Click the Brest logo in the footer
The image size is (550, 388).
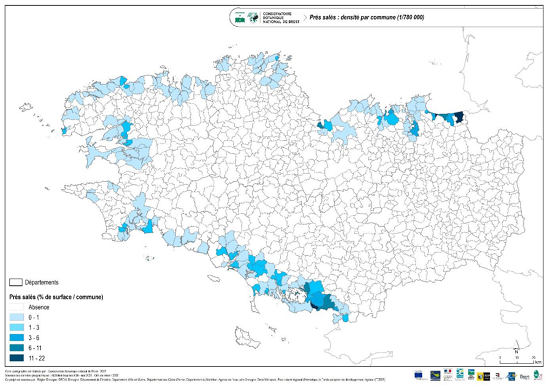[525, 377]
